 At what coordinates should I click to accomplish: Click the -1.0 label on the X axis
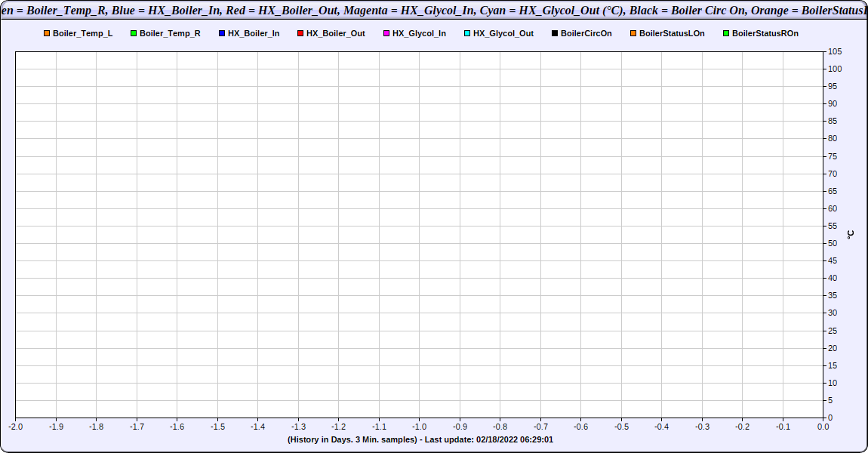[x=419, y=427]
